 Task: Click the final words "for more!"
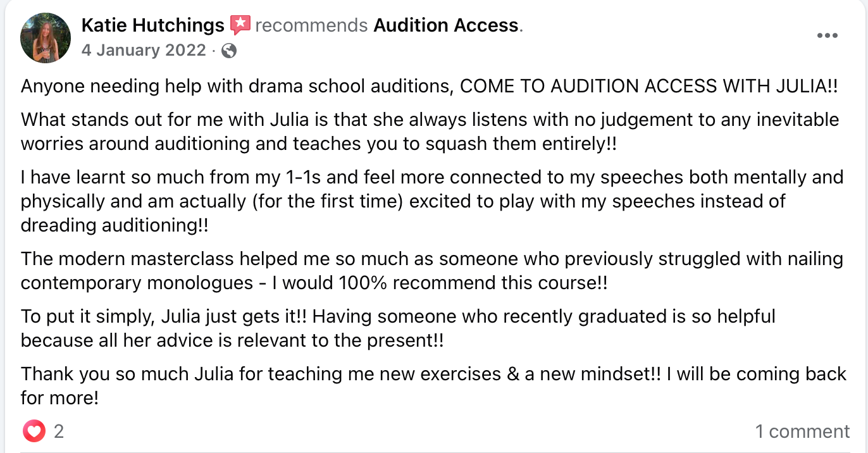(x=59, y=399)
